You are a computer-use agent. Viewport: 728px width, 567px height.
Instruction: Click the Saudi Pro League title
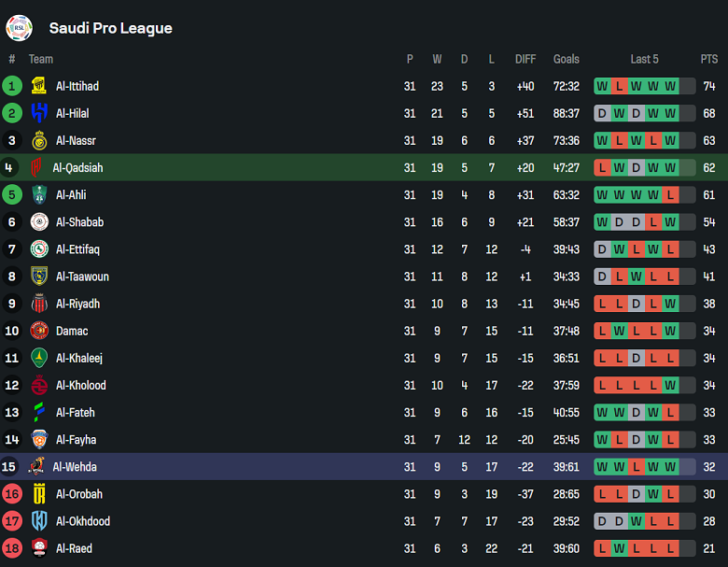coord(110,28)
